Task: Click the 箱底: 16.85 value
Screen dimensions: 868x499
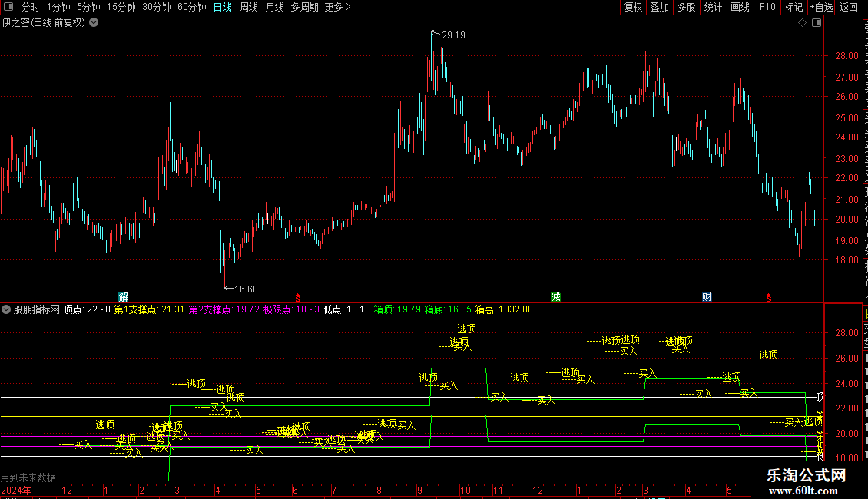Action: [x=448, y=309]
